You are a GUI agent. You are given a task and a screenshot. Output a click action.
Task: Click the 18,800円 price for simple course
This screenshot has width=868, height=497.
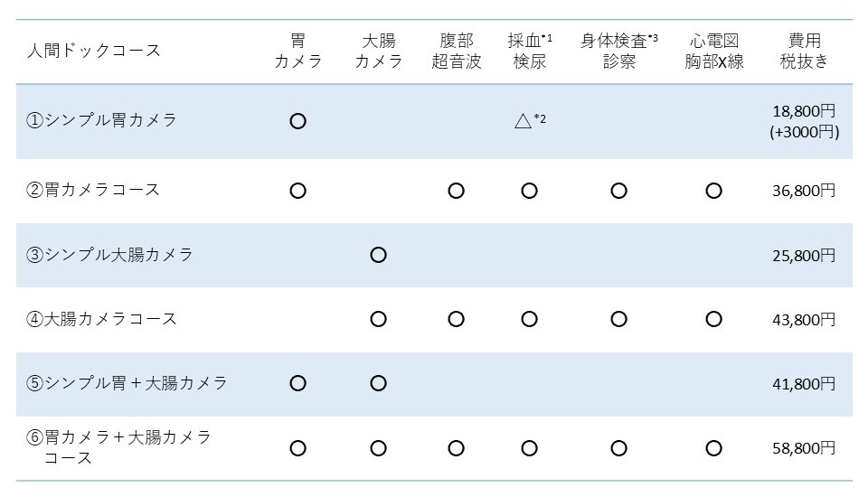click(804, 111)
